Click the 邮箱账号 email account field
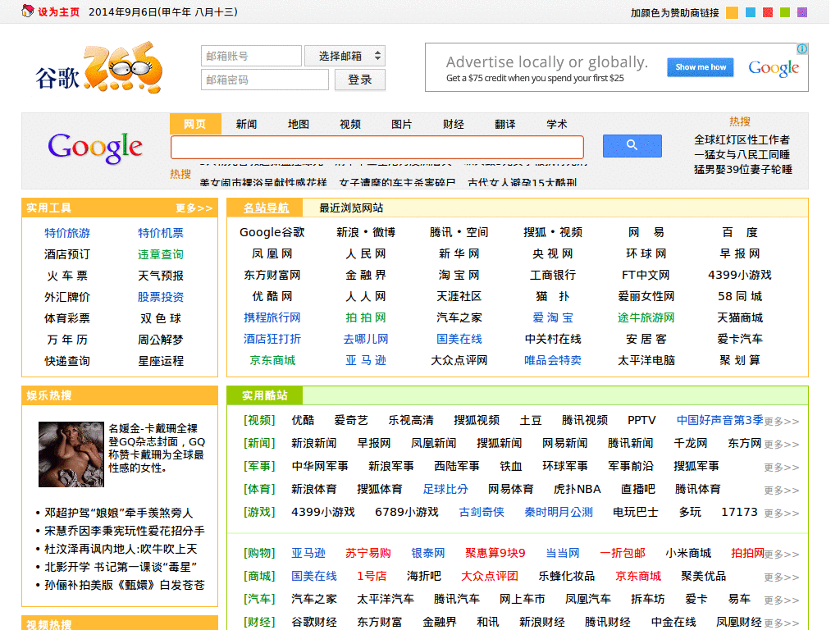840x630 pixels. [x=251, y=56]
